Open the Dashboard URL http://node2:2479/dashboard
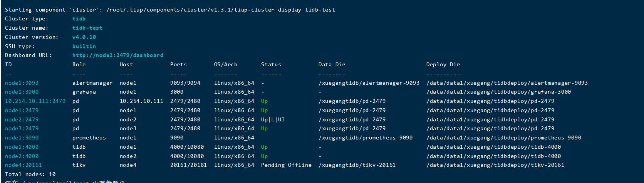Viewport: 644px width, 183px height. pos(117,55)
